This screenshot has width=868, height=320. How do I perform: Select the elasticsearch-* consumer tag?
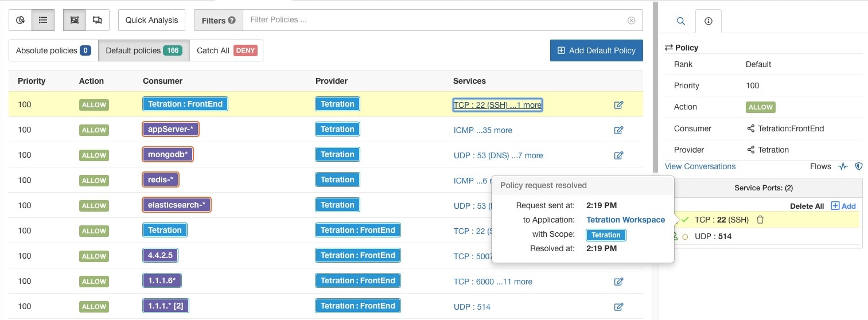pyautogui.click(x=177, y=205)
